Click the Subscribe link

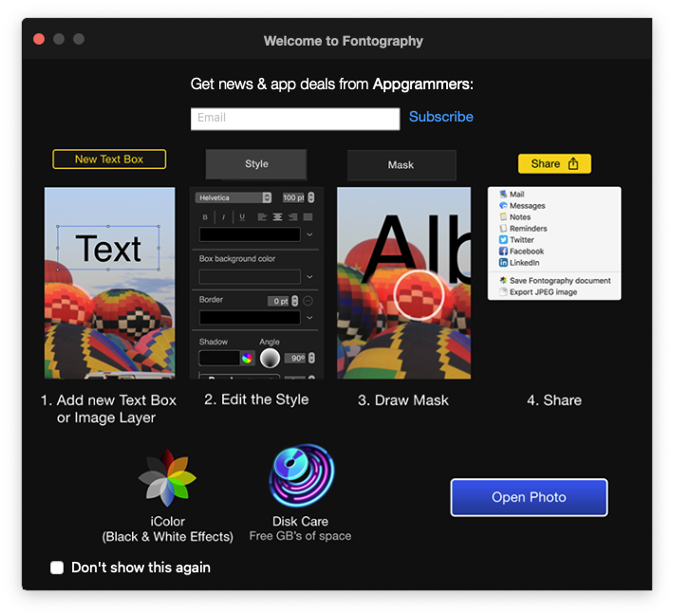[x=441, y=117]
